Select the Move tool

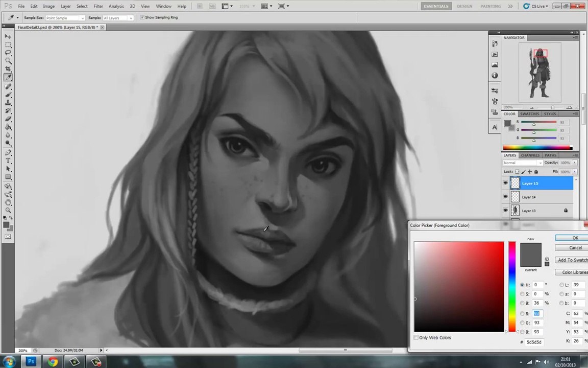coord(8,36)
